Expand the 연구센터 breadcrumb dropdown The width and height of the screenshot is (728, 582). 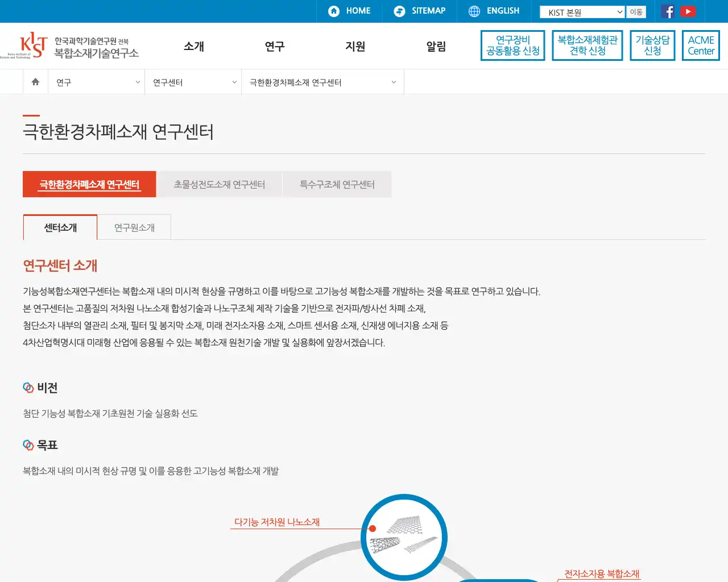point(193,82)
